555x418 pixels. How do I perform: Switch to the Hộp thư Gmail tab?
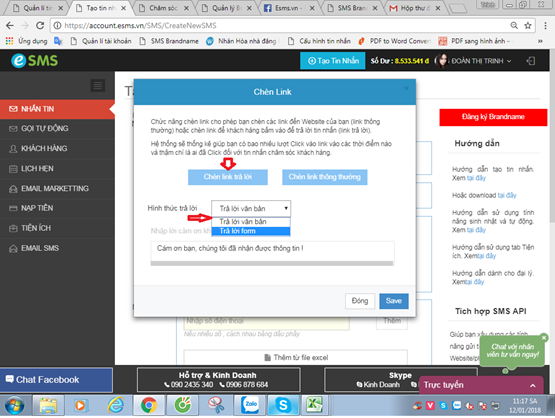click(x=413, y=8)
